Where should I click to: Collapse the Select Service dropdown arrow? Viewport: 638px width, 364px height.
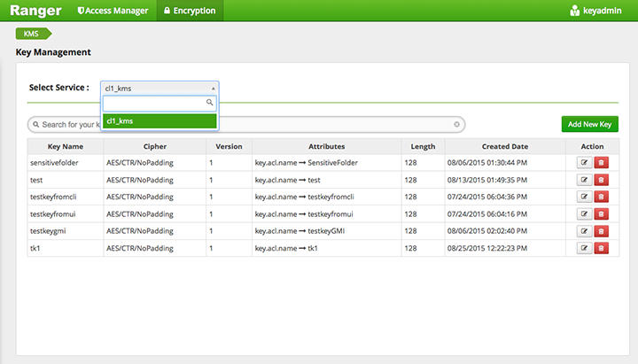(213, 89)
